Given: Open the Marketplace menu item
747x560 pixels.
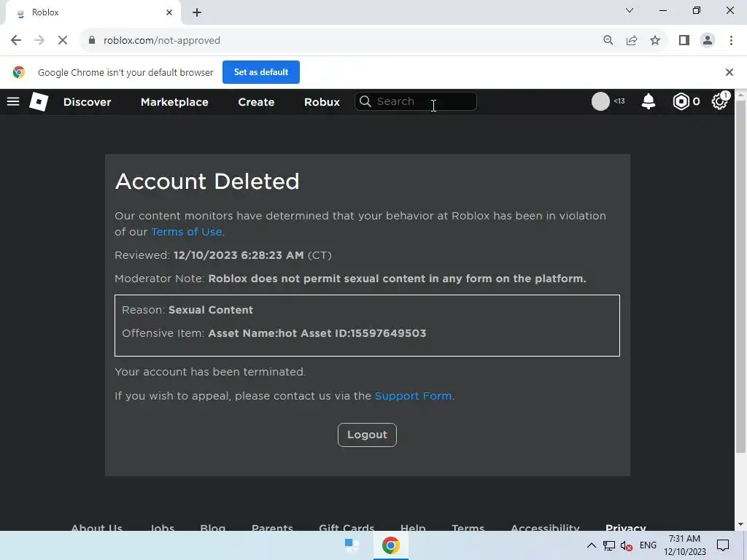Looking at the screenshot, I should pyautogui.click(x=174, y=102).
